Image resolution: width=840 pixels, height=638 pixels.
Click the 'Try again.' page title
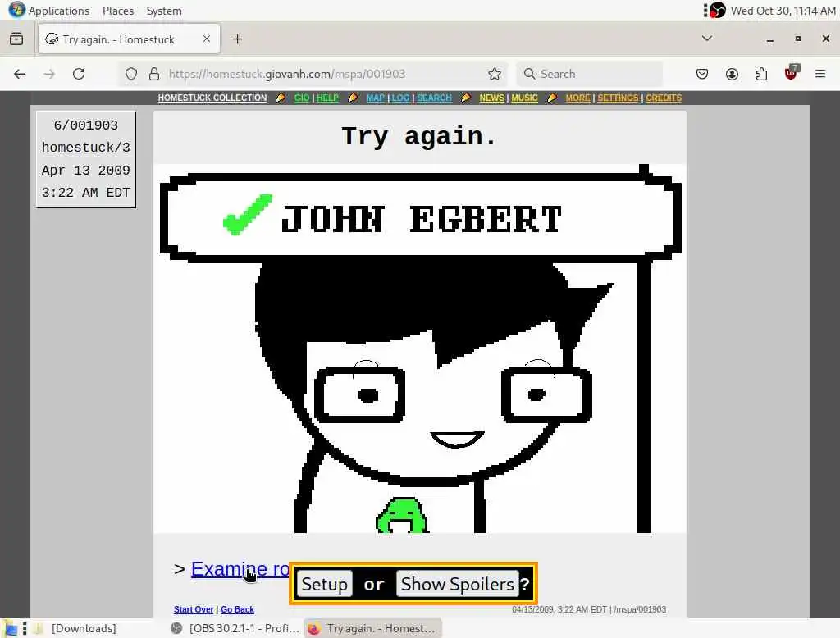[419, 136]
